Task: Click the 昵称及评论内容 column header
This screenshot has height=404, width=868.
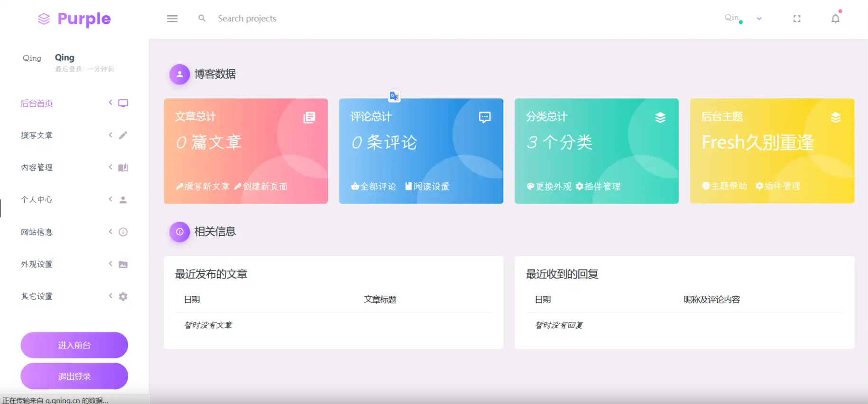Action: pyautogui.click(x=711, y=300)
